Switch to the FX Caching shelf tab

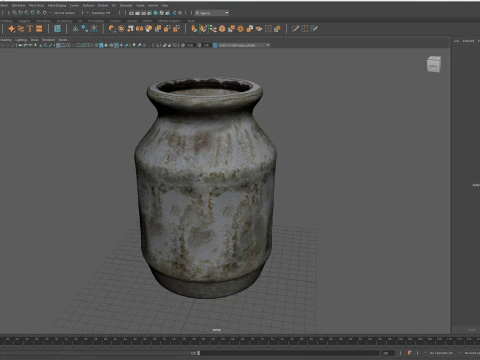(96, 21)
